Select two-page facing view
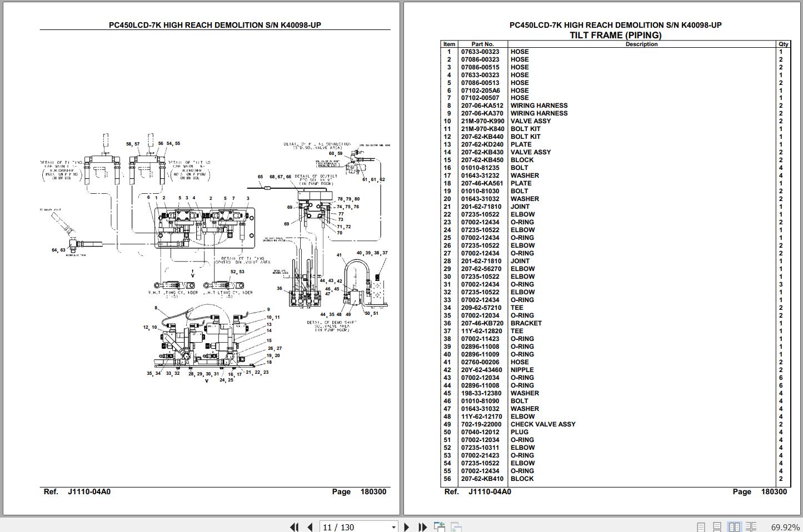 click(x=734, y=527)
